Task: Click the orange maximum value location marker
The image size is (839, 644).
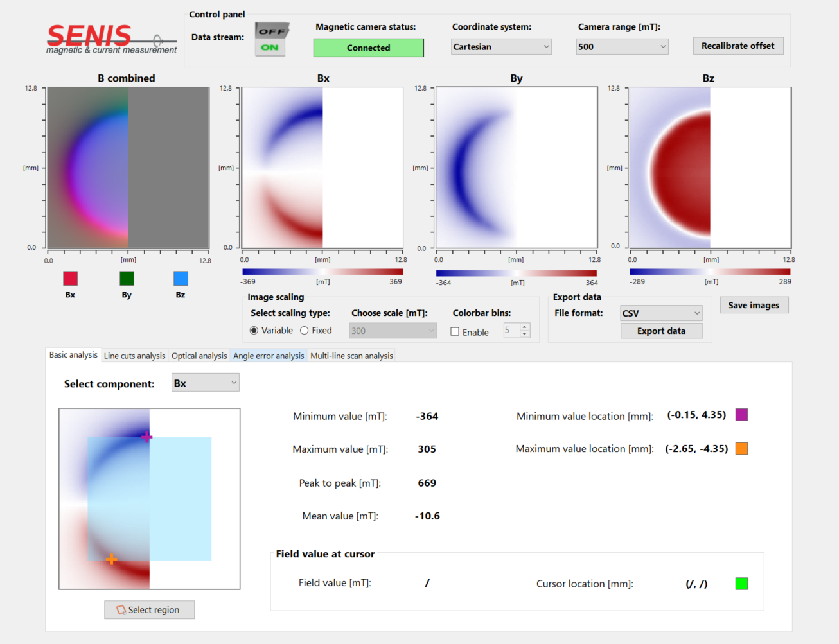Action: tap(741, 448)
